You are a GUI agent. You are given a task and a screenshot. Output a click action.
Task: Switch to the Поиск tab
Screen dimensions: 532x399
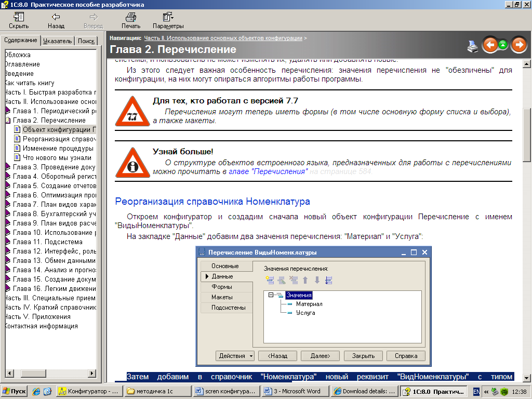click(x=86, y=41)
